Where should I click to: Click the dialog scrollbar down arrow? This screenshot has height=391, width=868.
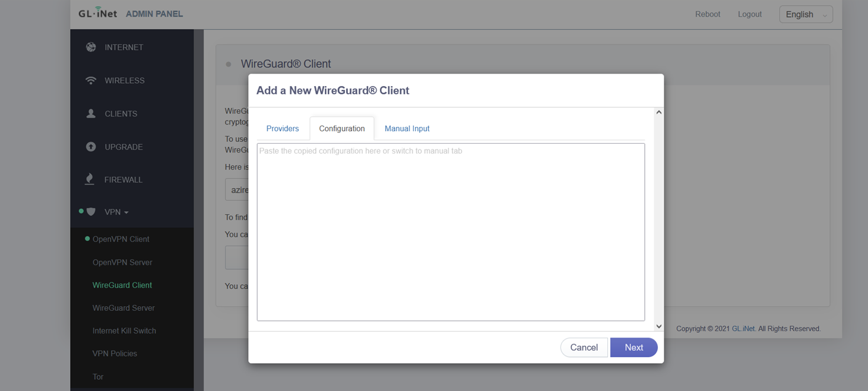(658, 326)
